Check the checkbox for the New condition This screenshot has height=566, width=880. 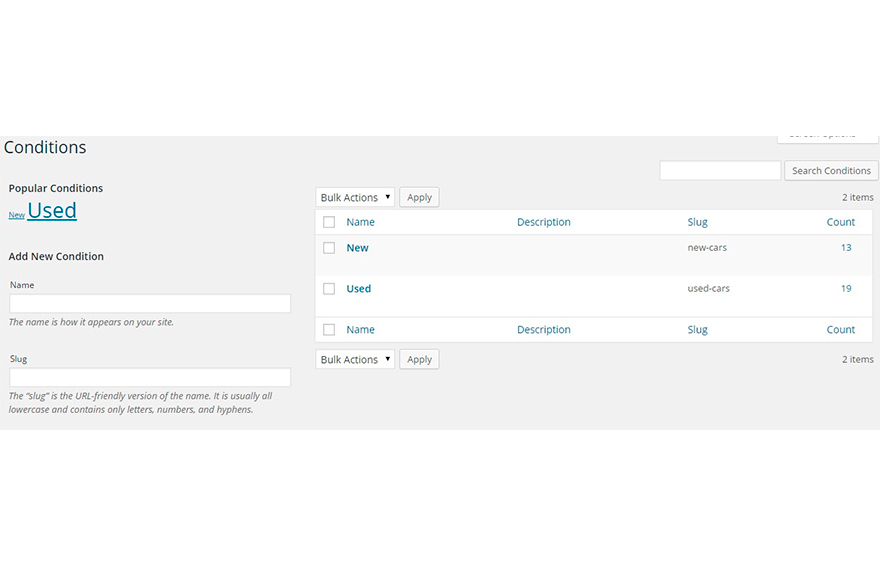pos(329,248)
